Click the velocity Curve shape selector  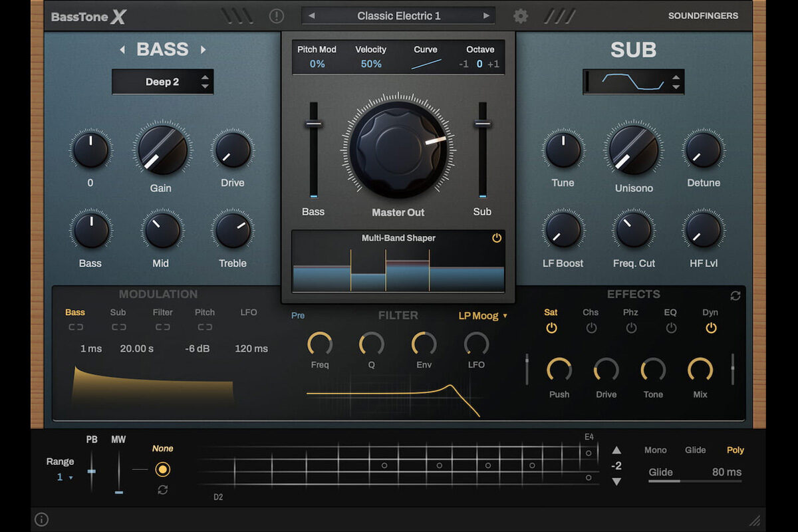pos(426,64)
